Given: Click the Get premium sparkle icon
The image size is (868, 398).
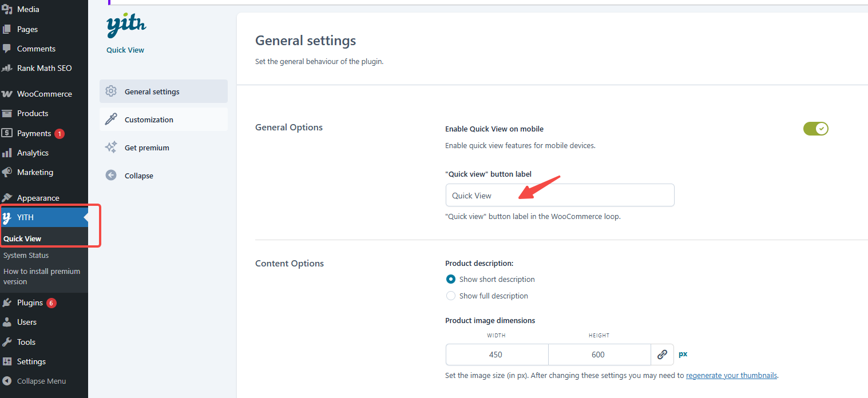Looking at the screenshot, I should (x=111, y=148).
